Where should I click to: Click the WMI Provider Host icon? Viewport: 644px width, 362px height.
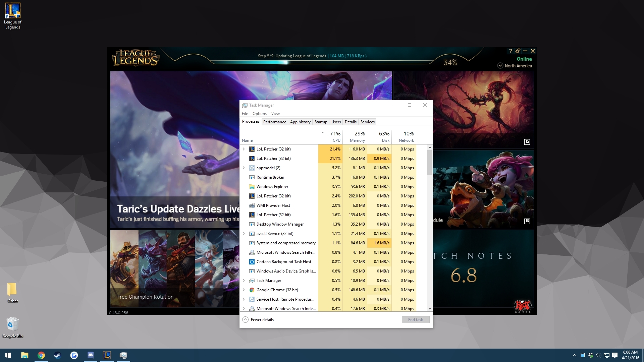click(x=252, y=205)
